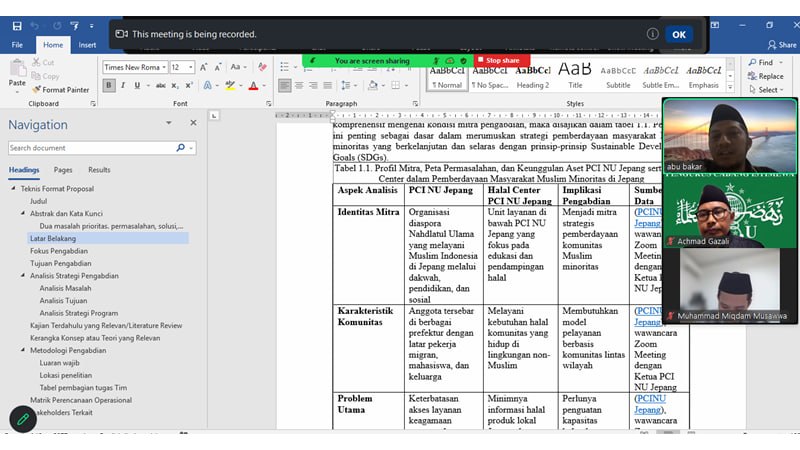Open the Insert ribbon tab
Image resolution: width=800 pixels, height=450 pixels.
point(88,45)
